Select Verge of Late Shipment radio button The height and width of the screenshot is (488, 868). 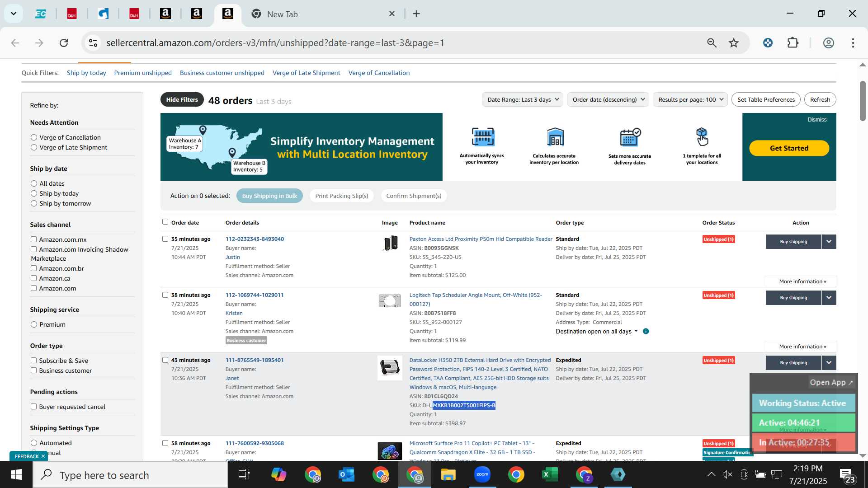[34, 147]
